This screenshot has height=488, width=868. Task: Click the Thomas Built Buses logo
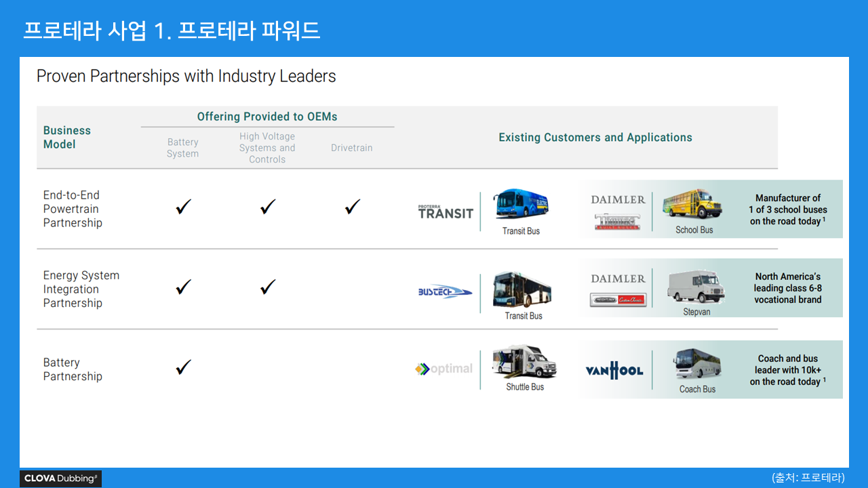point(617,222)
